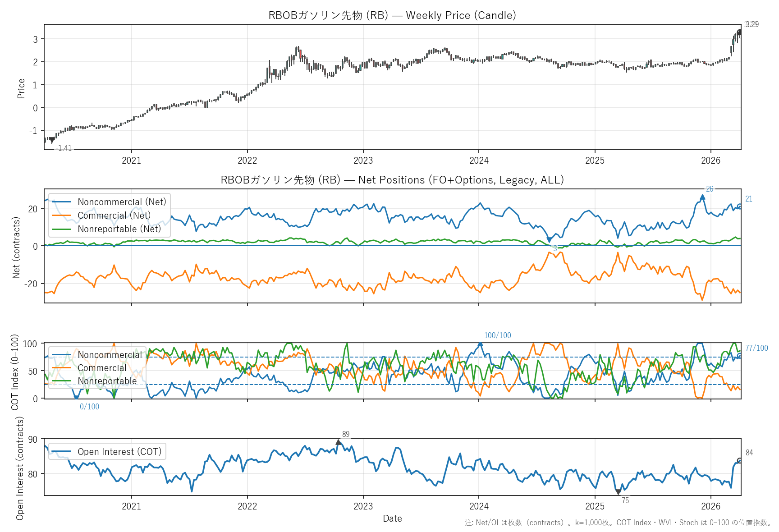Click the latest Noncommercial net circle marker near 21

(x=739, y=206)
